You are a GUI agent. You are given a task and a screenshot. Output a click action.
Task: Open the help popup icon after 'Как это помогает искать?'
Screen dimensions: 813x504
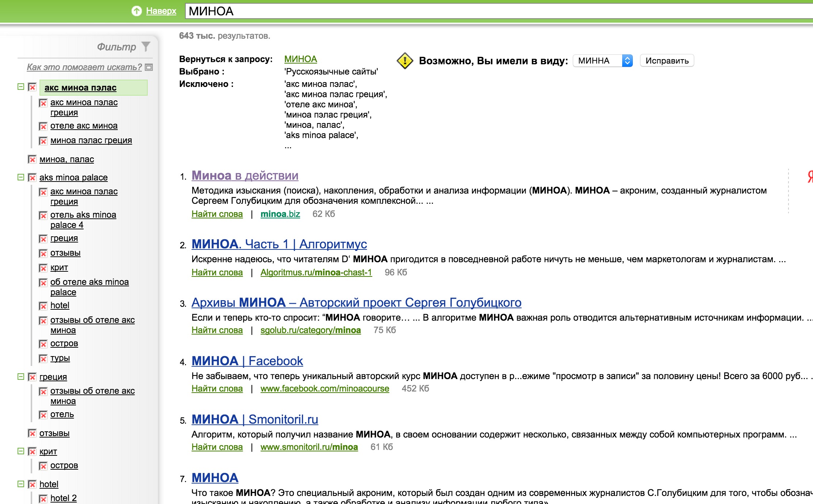[x=149, y=67]
